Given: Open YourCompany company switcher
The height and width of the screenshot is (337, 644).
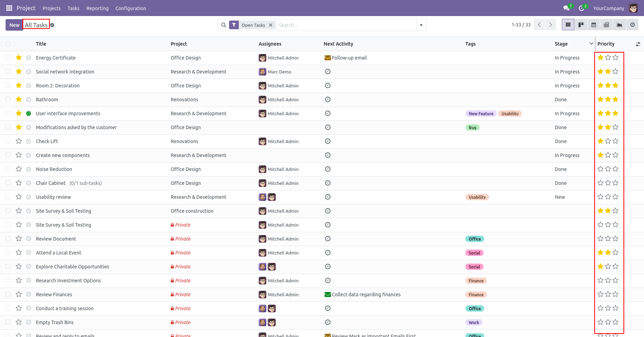Looking at the screenshot, I should click(x=608, y=8).
